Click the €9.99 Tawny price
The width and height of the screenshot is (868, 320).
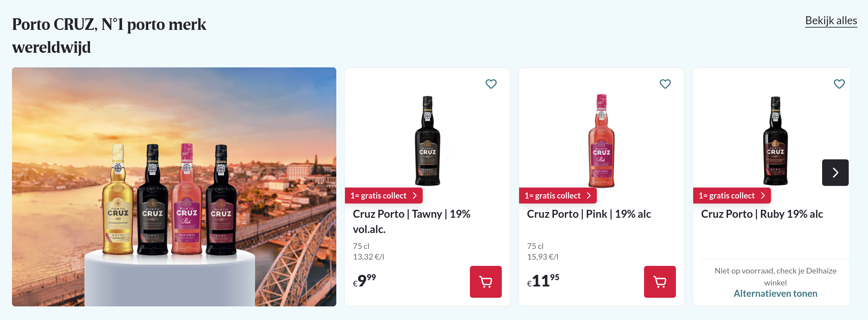tap(364, 280)
